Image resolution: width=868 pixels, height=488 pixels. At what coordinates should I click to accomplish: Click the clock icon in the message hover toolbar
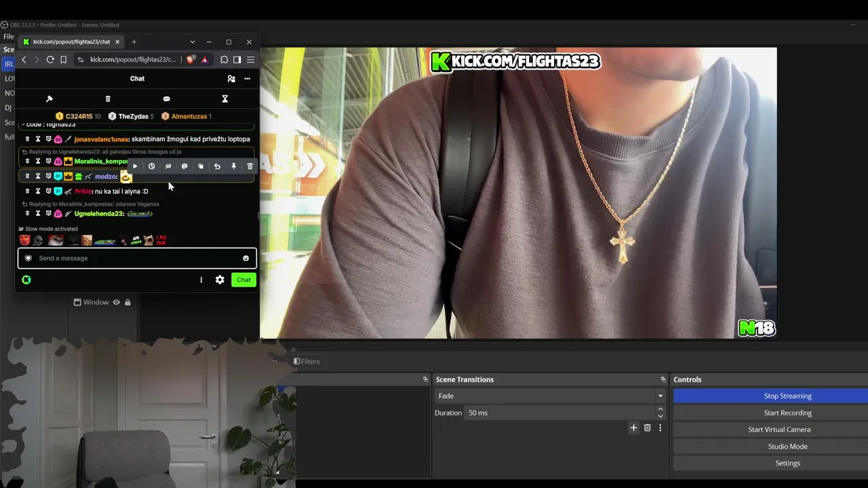pyautogui.click(x=151, y=166)
